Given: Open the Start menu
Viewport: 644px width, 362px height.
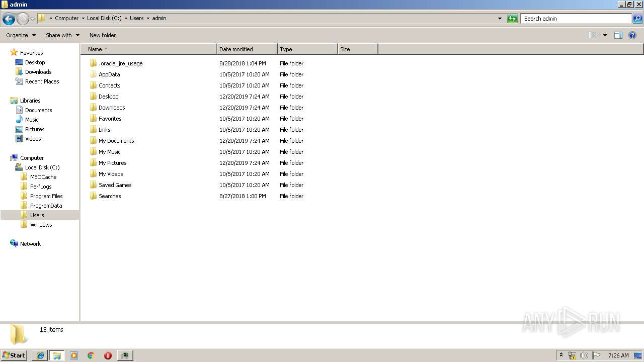Looking at the screenshot, I should pyautogui.click(x=14, y=355).
